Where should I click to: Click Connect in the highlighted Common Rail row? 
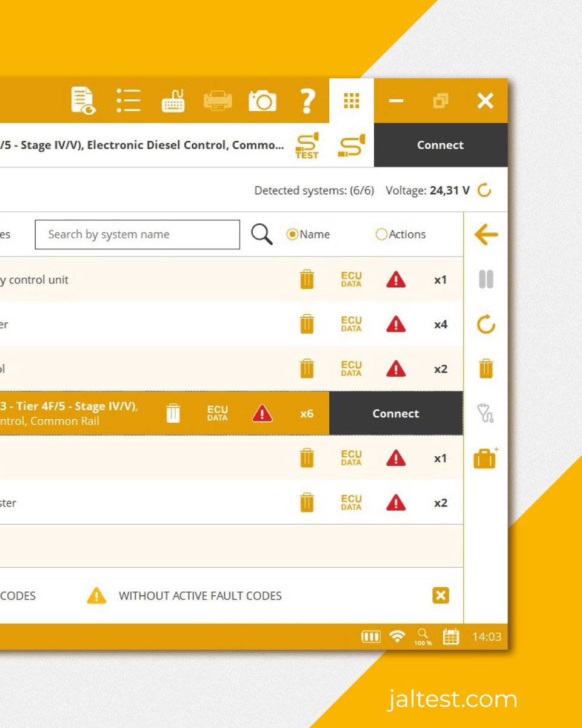pyautogui.click(x=396, y=414)
